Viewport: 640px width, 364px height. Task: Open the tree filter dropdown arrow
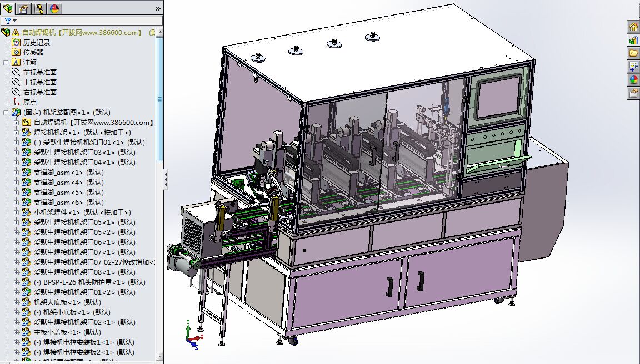tap(14, 21)
